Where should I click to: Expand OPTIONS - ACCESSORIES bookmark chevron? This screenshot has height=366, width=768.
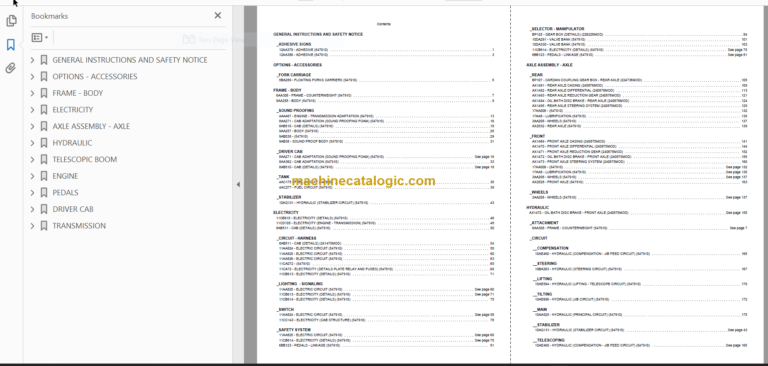click(x=32, y=76)
